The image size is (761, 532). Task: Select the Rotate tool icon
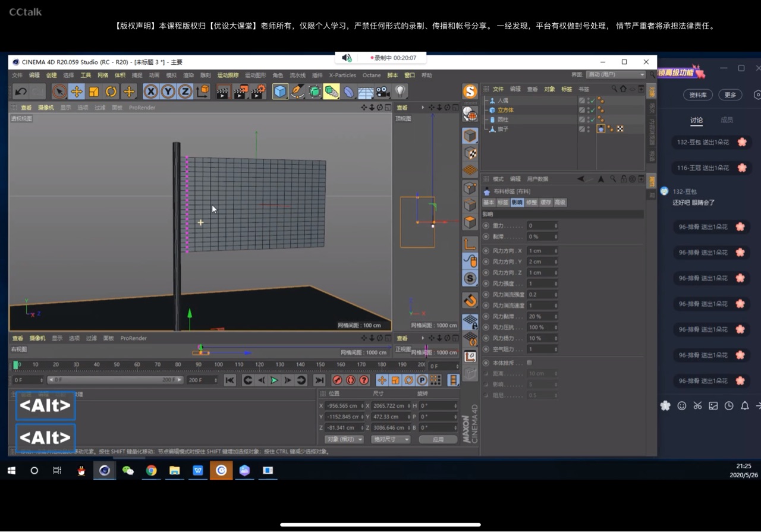click(x=111, y=92)
